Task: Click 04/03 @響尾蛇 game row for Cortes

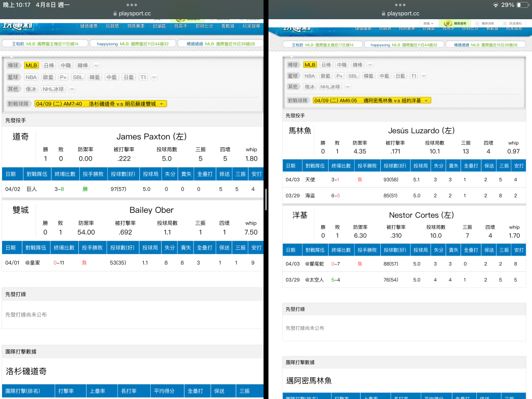Action: (404, 264)
